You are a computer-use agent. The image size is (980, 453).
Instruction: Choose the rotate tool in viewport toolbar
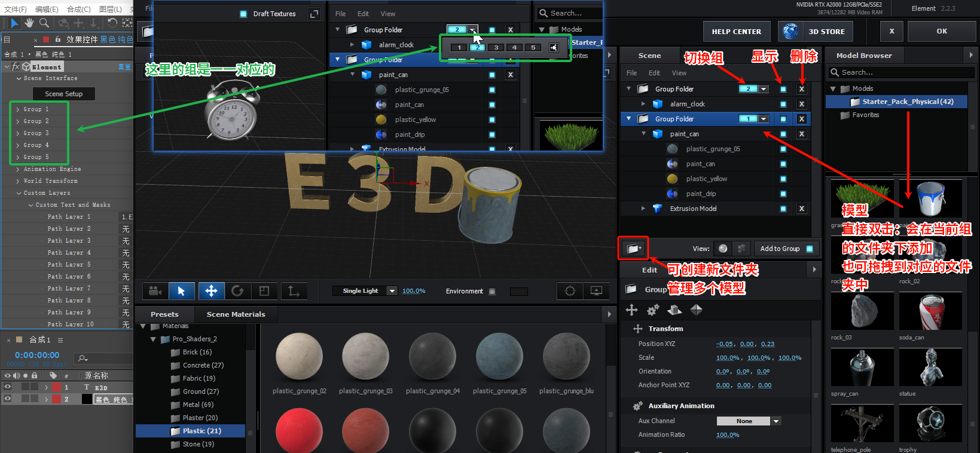point(238,291)
